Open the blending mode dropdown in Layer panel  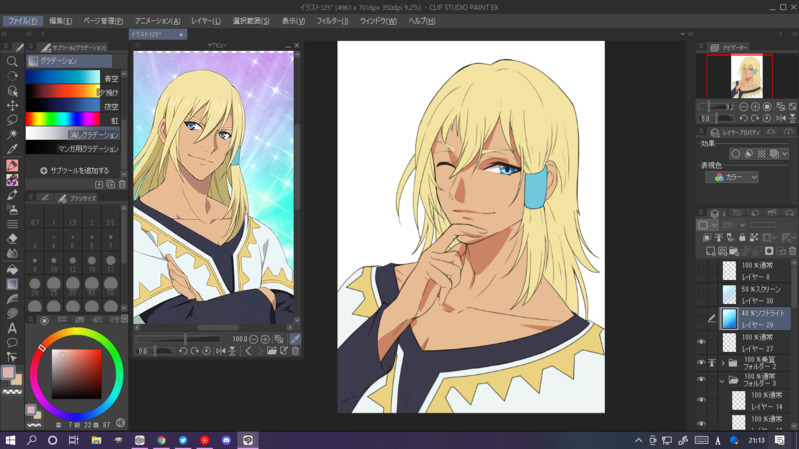pyautogui.click(x=734, y=225)
